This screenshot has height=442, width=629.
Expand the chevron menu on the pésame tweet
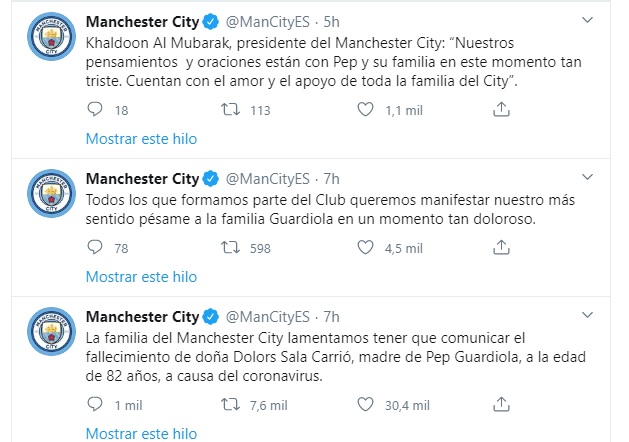click(x=587, y=177)
